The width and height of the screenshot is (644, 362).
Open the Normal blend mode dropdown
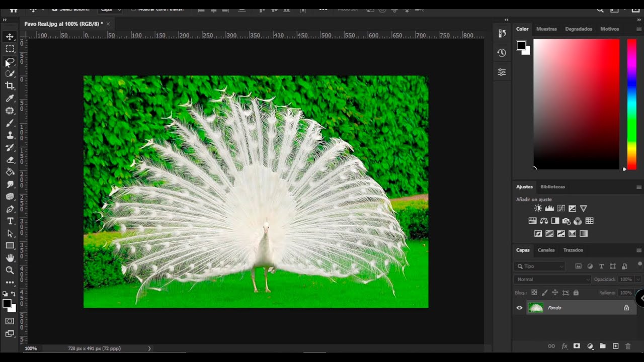click(x=552, y=280)
